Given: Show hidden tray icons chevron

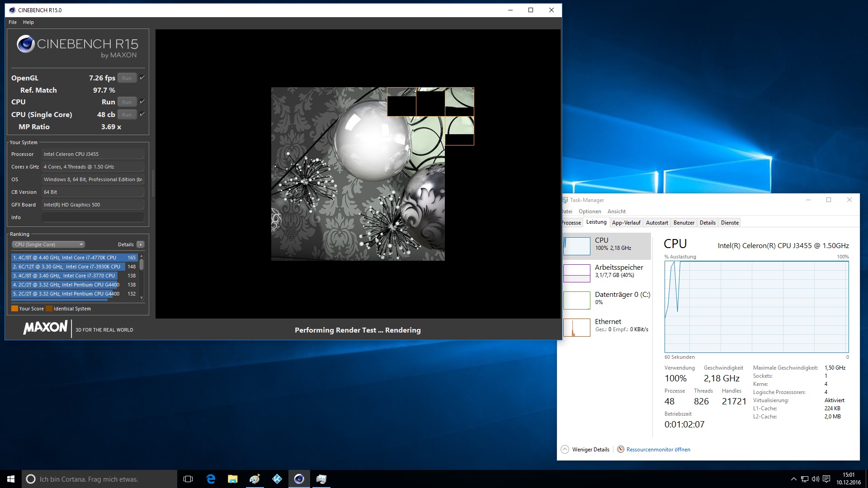Looking at the screenshot, I should [x=793, y=479].
